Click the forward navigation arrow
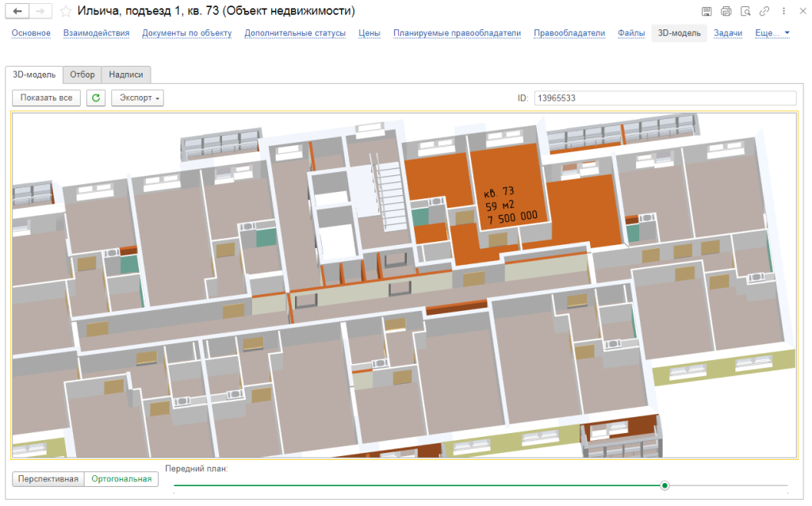812x506 pixels. tap(41, 11)
